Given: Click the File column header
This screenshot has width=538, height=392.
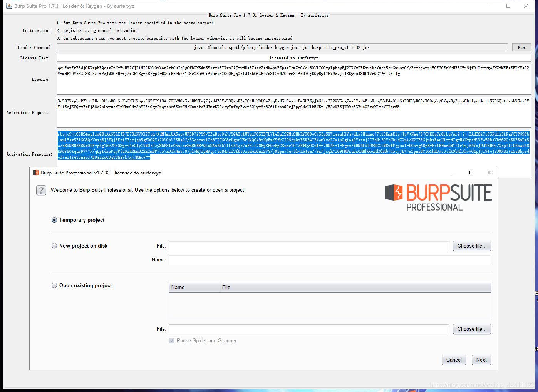Looking at the screenshot, I should pyautogui.click(x=355, y=287).
